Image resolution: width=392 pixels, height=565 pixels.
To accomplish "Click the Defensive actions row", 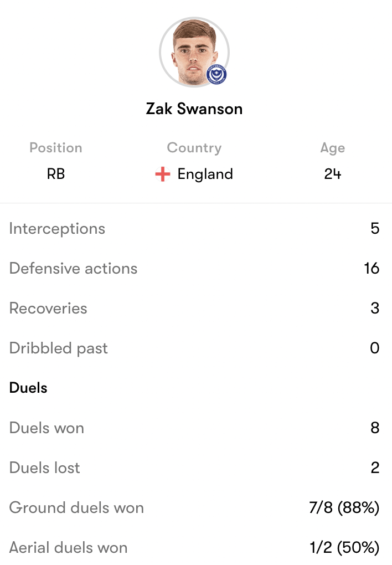I will pos(196,269).
